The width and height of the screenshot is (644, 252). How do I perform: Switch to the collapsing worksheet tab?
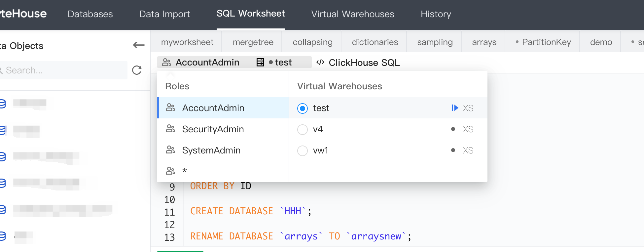(x=312, y=42)
